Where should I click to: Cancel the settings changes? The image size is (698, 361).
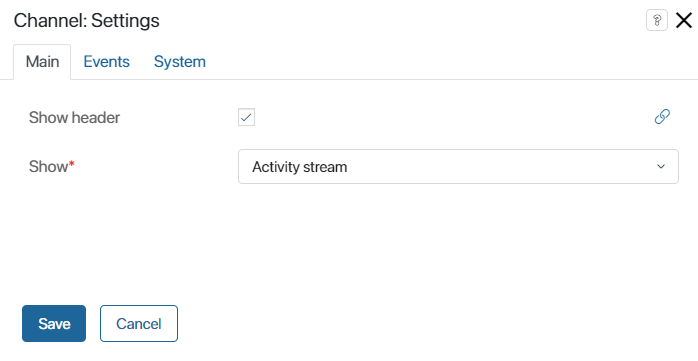tap(139, 324)
